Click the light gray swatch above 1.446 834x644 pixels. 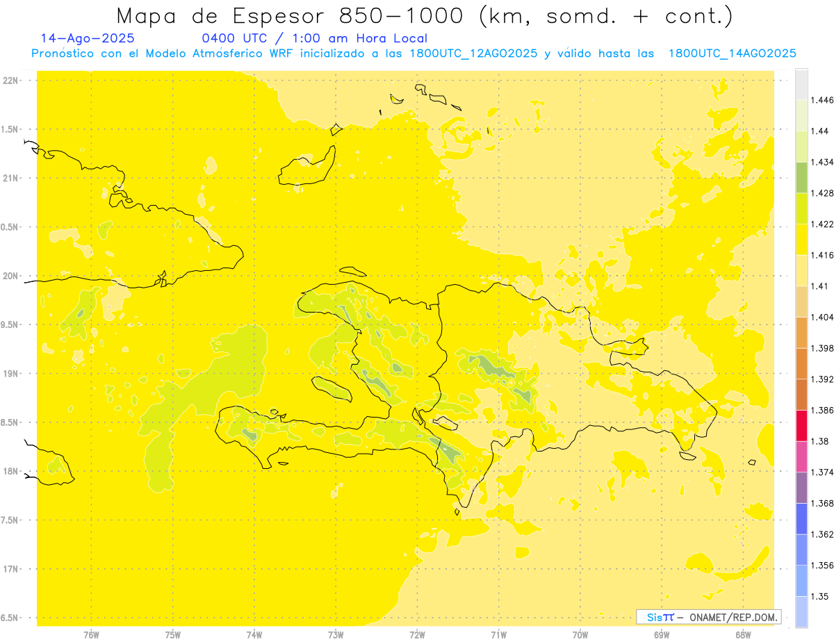[801, 85]
